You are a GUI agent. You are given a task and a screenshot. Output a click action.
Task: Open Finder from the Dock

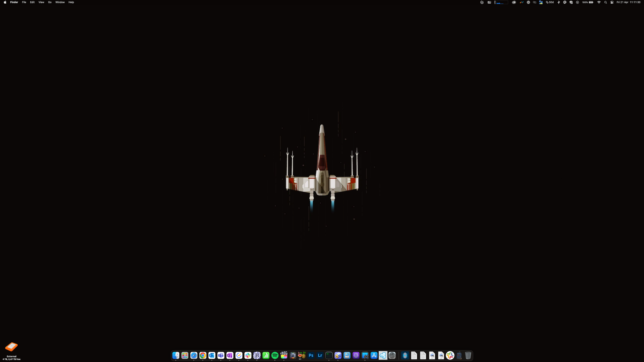(176, 355)
